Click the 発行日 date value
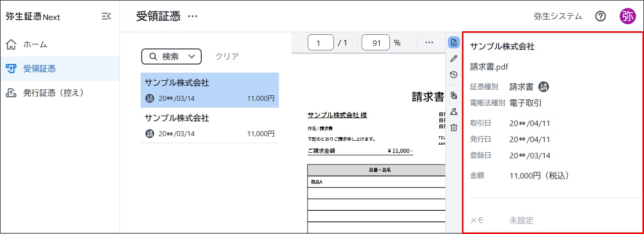Screen dimensions: 644x234 pyautogui.click(x=530, y=139)
